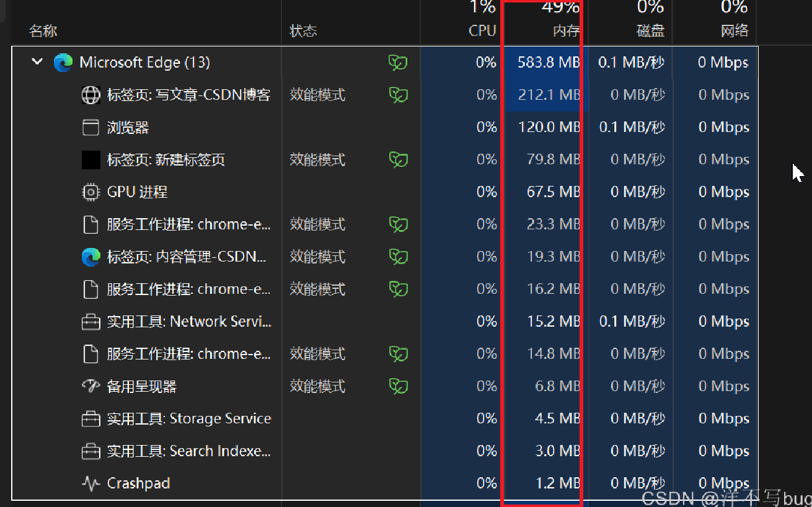Click the 19.3 MB memory cell
812x507 pixels.
tap(553, 257)
